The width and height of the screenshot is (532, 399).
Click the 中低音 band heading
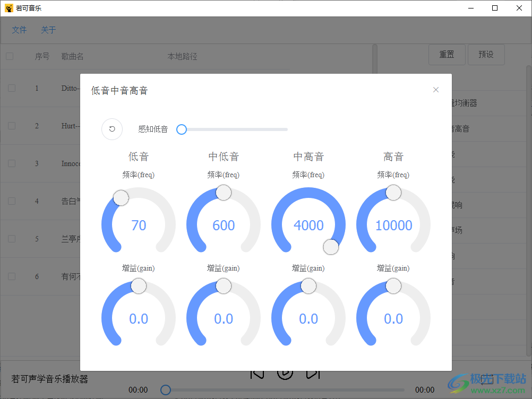[x=224, y=157]
